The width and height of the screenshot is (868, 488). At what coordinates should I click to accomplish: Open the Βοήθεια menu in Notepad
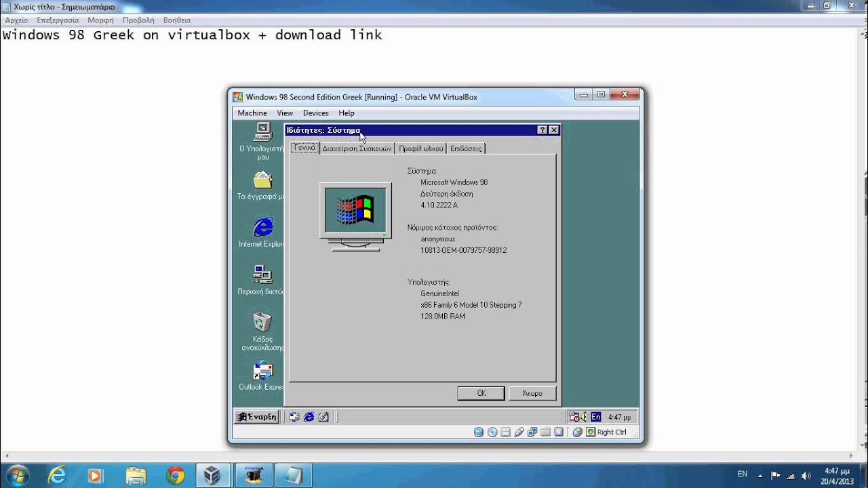tap(177, 20)
